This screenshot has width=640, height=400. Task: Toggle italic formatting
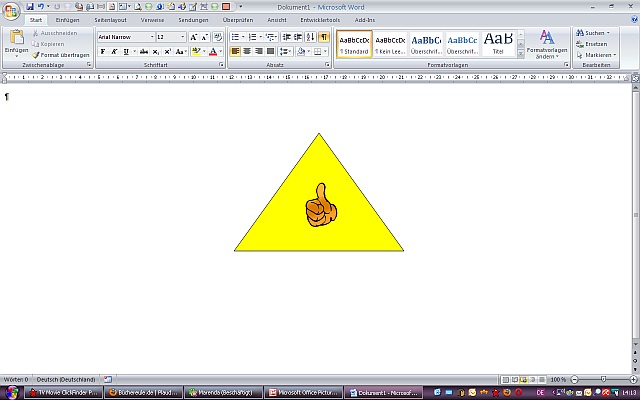coord(114,51)
